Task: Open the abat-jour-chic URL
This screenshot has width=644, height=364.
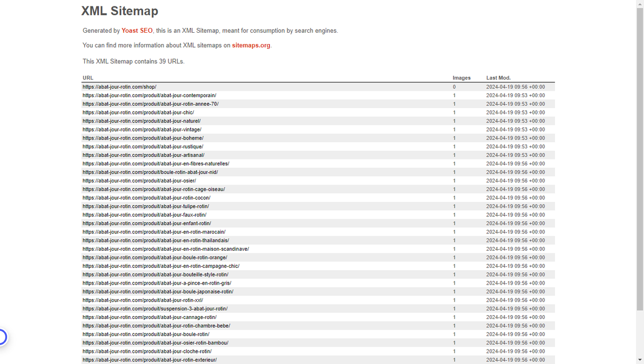Action: (x=138, y=112)
